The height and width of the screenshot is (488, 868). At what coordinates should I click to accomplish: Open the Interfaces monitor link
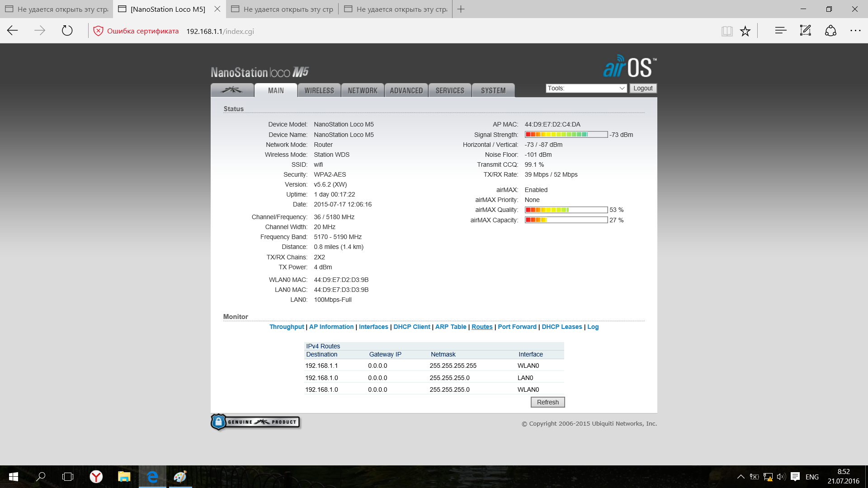[x=373, y=327]
